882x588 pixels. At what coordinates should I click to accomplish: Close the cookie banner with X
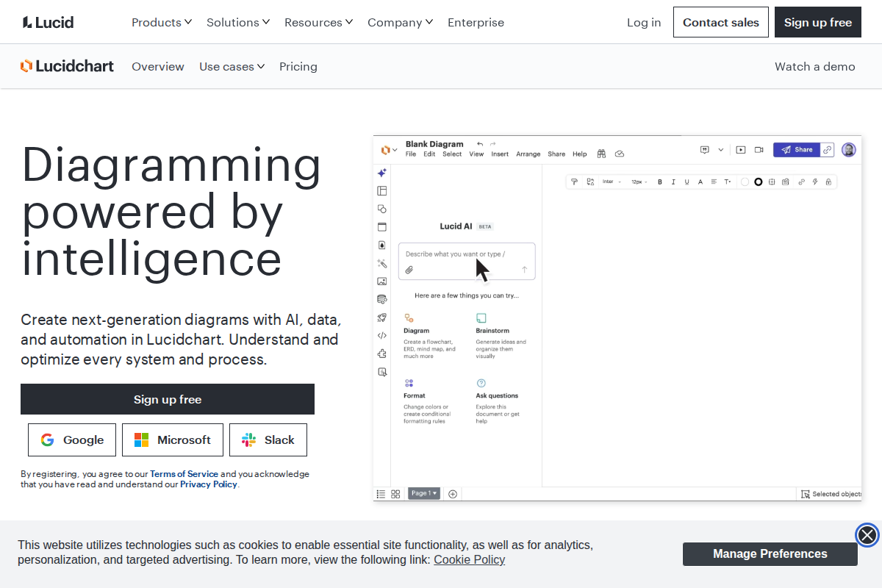[867, 534]
